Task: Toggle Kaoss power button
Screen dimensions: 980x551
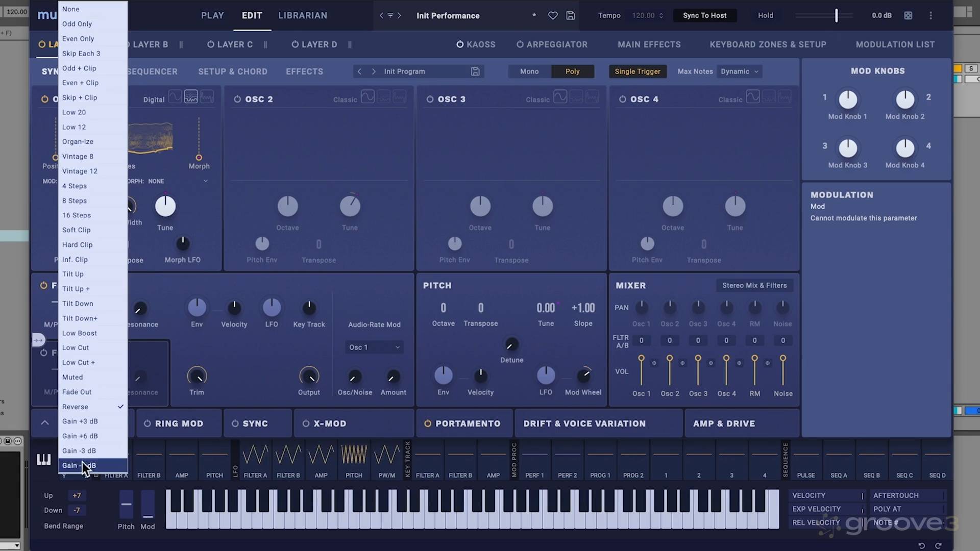Action: click(460, 44)
